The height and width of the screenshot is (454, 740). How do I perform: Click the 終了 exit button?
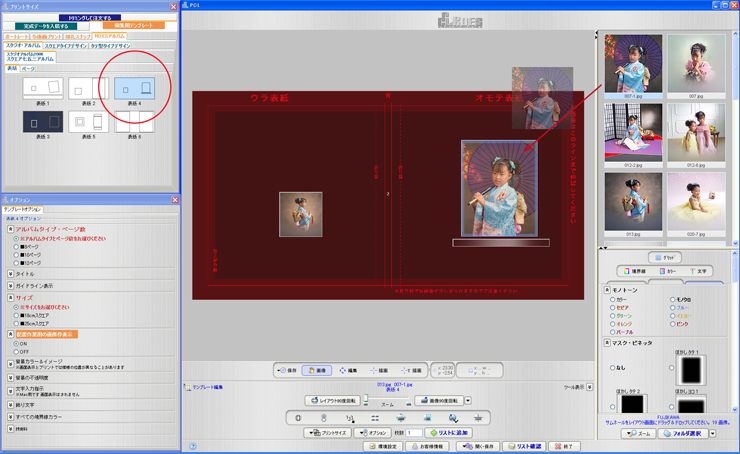564,446
